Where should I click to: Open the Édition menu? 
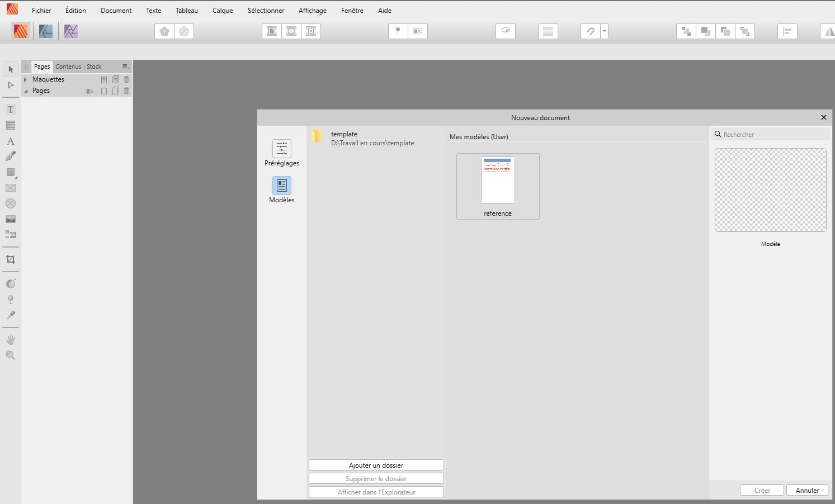pos(76,11)
